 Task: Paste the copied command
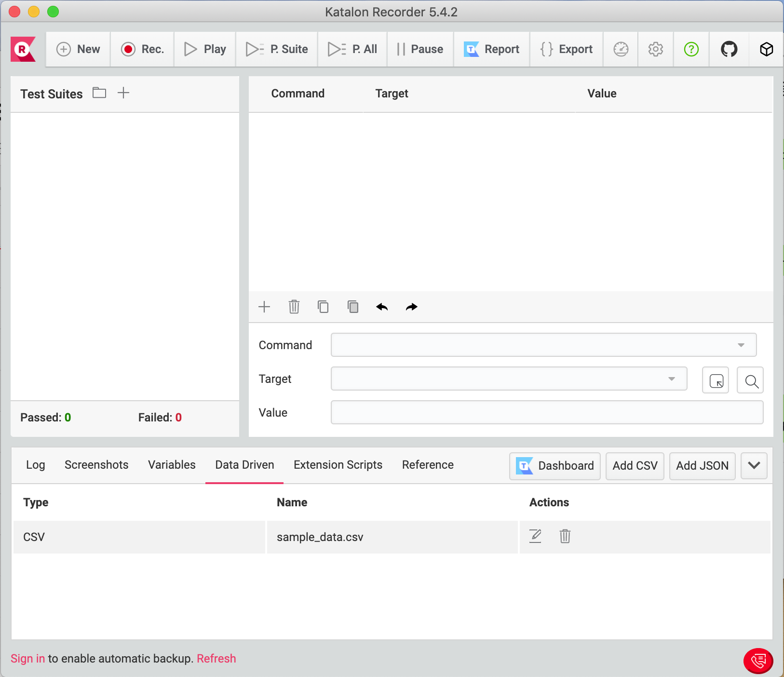pos(353,307)
